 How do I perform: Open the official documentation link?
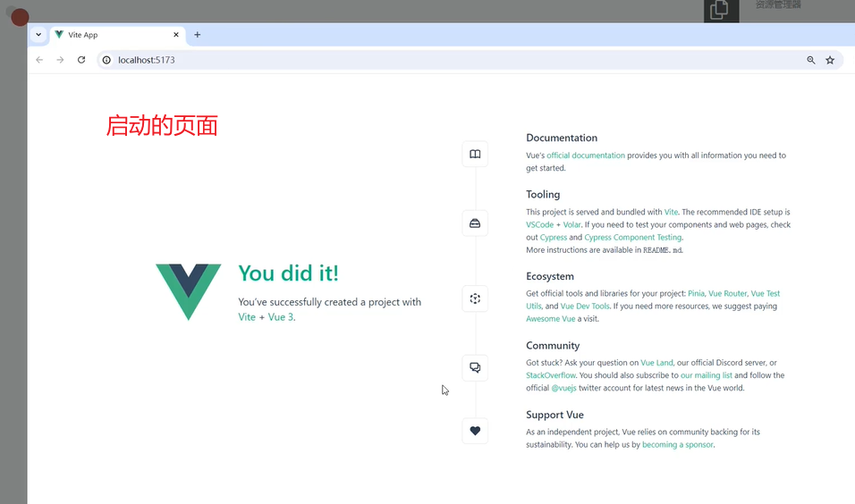pyautogui.click(x=586, y=155)
